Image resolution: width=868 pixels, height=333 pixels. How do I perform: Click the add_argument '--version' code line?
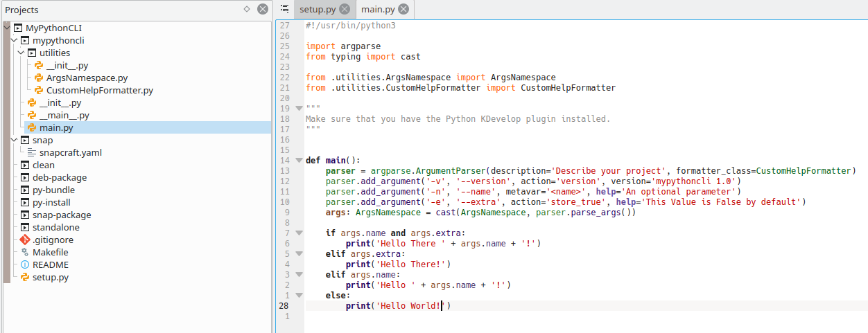click(534, 181)
